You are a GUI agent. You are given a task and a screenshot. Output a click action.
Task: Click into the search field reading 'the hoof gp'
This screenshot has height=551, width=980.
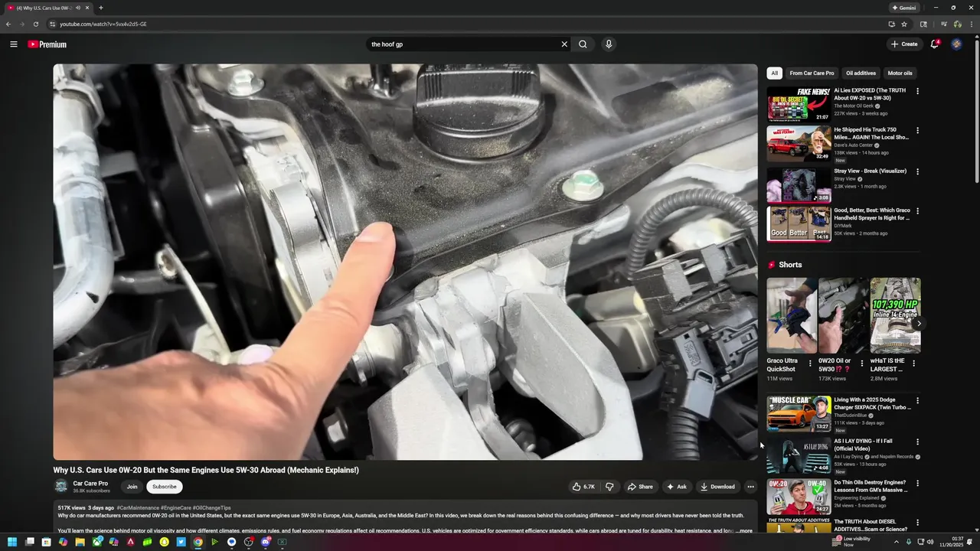[x=463, y=44]
